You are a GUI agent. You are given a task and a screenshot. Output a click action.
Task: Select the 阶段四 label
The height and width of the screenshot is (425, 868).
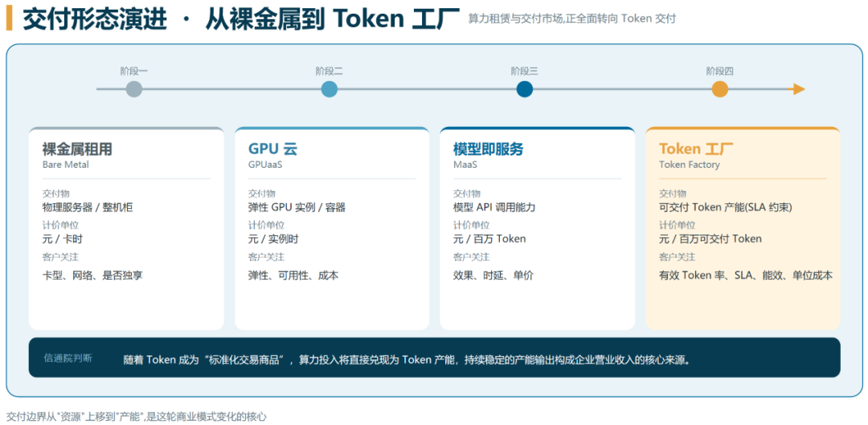click(719, 71)
